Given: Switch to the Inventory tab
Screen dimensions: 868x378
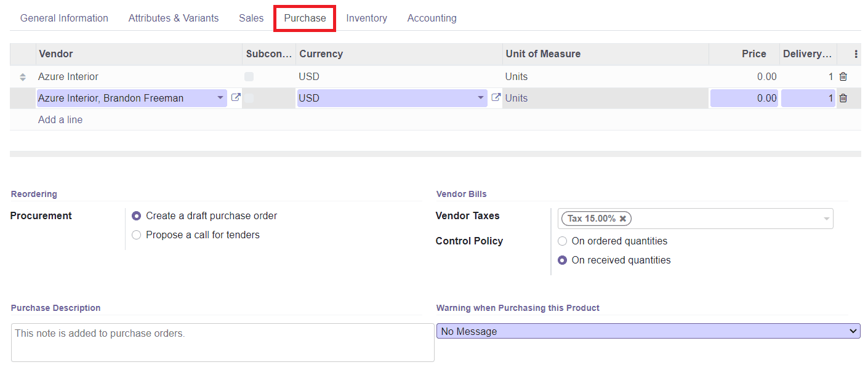Looking at the screenshot, I should (366, 18).
